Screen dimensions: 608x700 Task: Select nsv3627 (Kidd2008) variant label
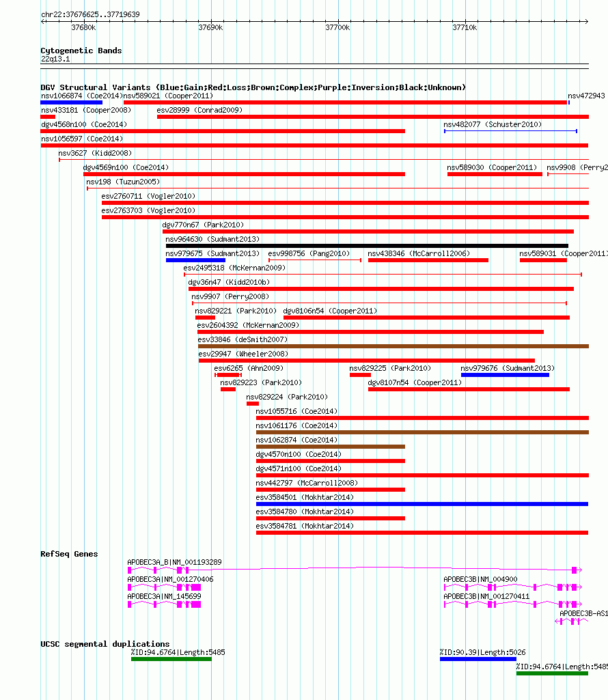pos(95,153)
